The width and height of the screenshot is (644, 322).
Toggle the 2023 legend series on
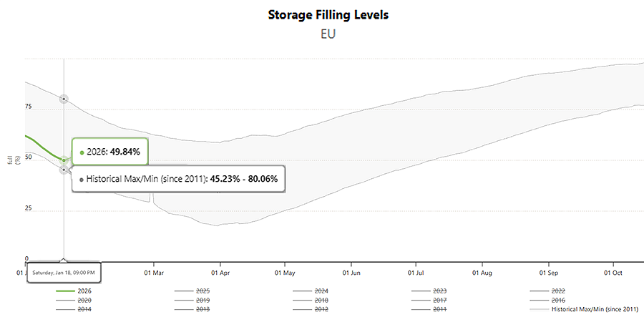click(440, 291)
